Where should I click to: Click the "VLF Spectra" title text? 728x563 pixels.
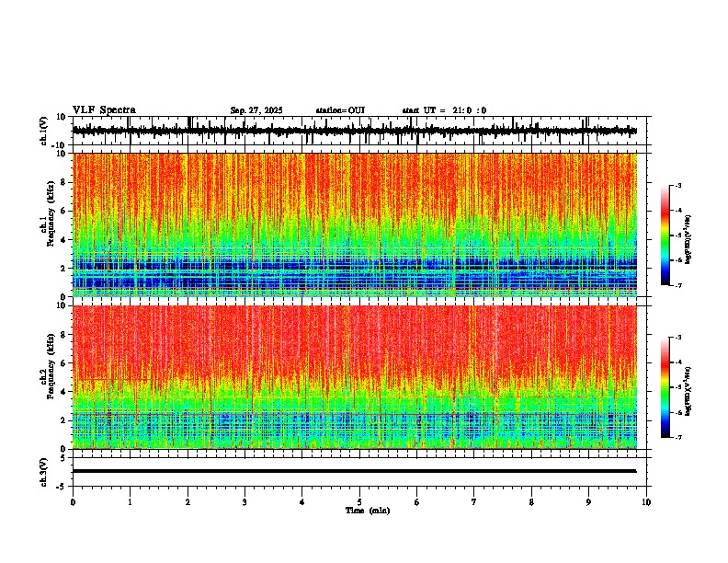pyautogui.click(x=104, y=109)
